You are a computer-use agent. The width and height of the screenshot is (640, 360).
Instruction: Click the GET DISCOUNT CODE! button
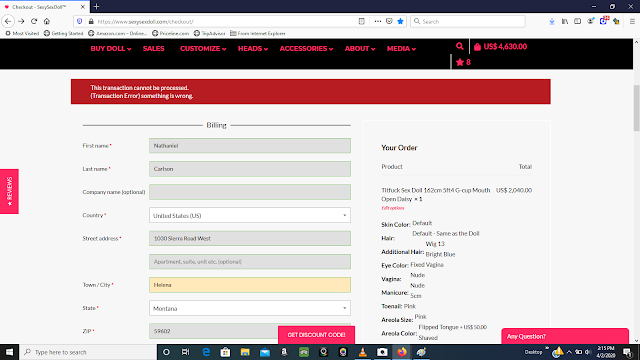[316, 335]
